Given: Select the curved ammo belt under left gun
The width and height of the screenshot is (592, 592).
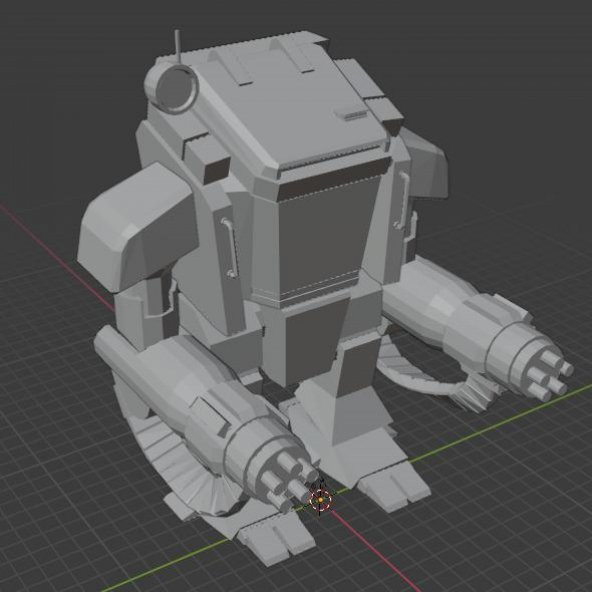Looking at the screenshot, I should click(177, 464).
